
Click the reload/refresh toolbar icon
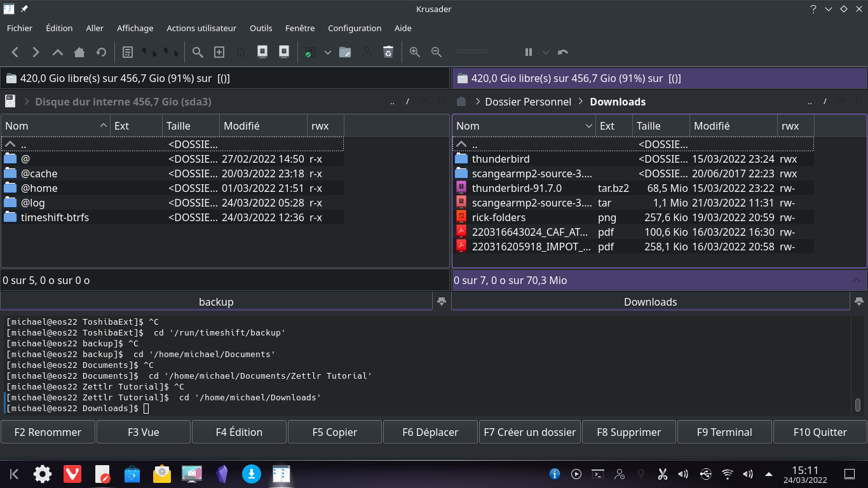[x=101, y=52]
